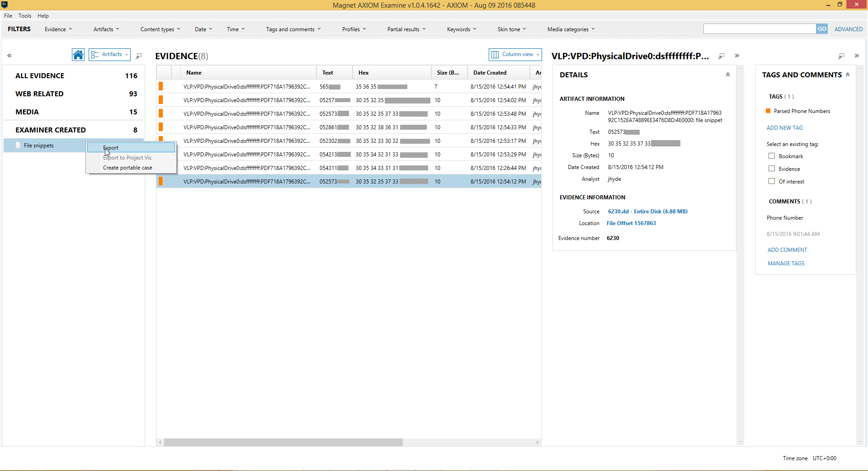Viewport: 868px width, 471px height.
Task: Select row created 8/15/2016 12:26:44 PM
Action: [x=349, y=168]
